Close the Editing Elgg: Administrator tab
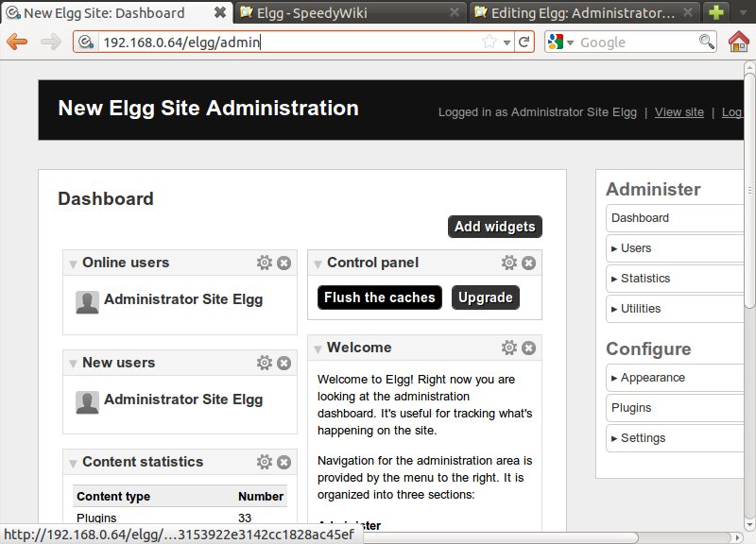This screenshot has height=544, width=756. [x=688, y=12]
